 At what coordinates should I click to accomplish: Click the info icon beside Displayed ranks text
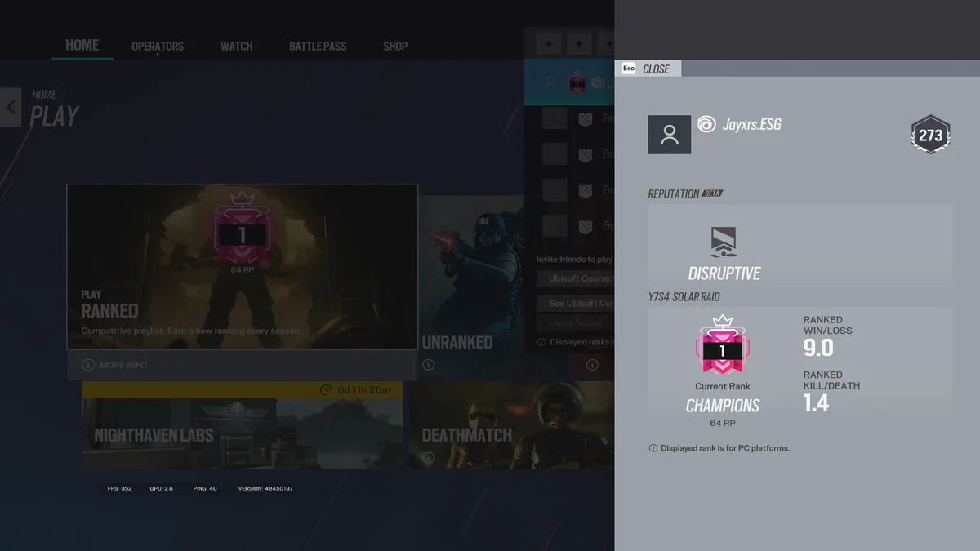(541, 343)
